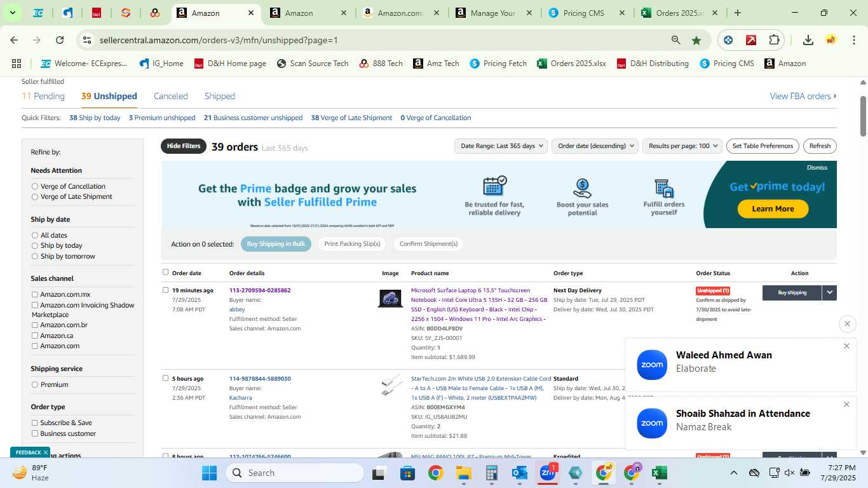Click Buy shipping for Surface Laptop order
The width and height of the screenshot is (868, 488).
[792, 292]
